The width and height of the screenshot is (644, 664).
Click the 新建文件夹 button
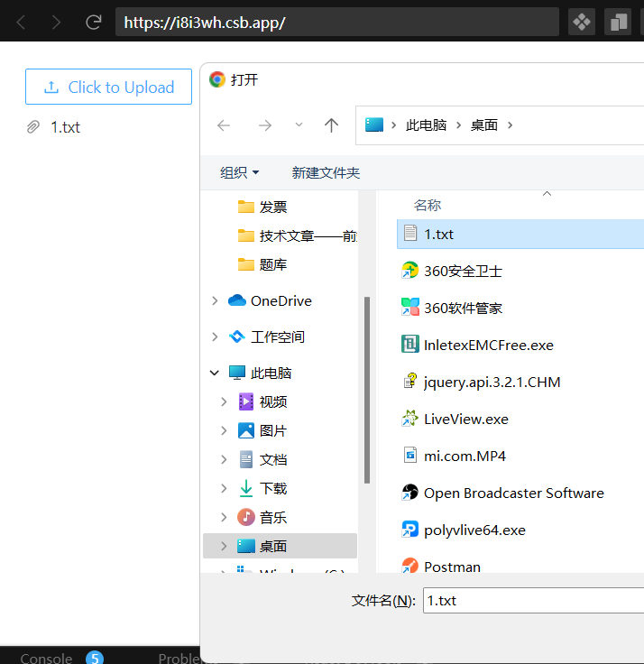326,173
